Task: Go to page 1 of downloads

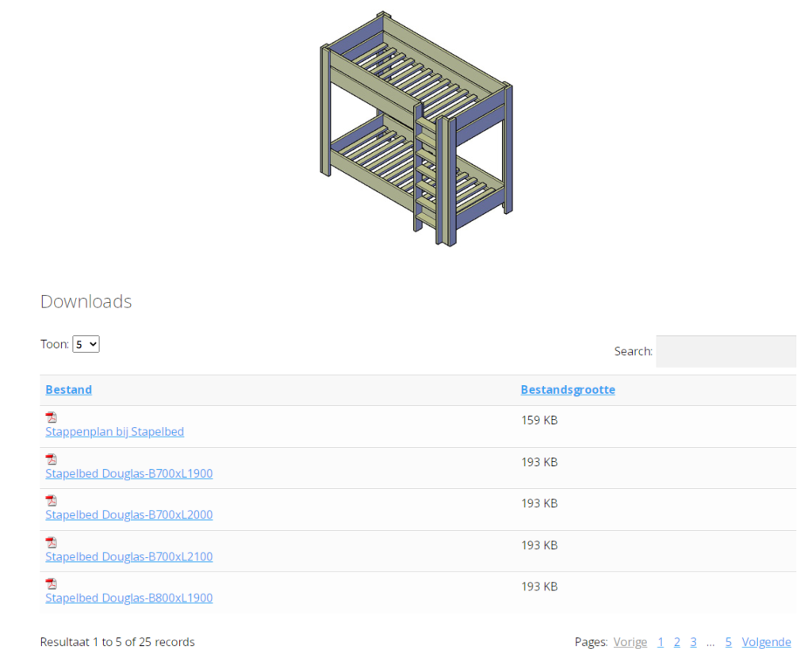Action: tap(661, 642)
